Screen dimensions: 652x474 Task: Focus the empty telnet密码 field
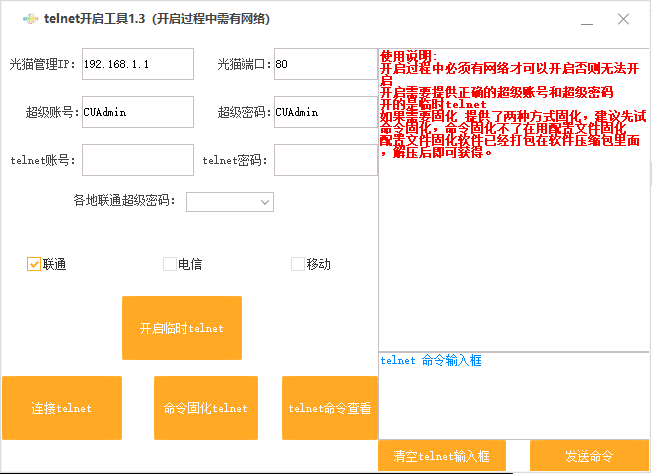click(x=326, y=160)
